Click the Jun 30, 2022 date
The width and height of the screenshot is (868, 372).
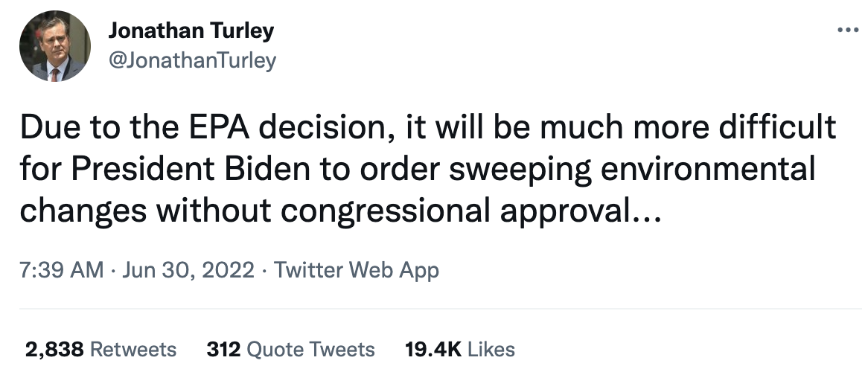click(188, 269)
